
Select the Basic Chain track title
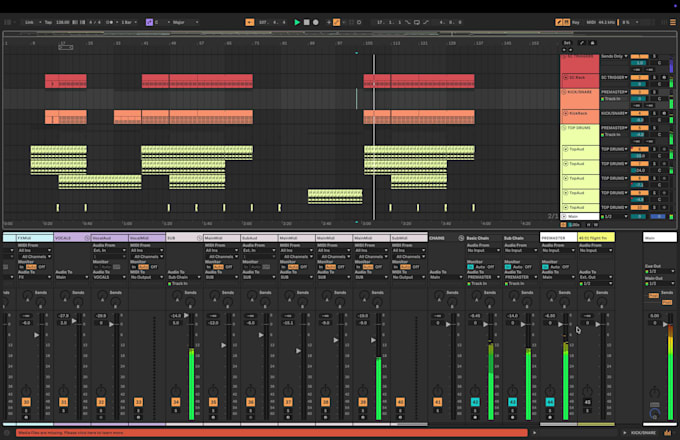click(484, 238)
